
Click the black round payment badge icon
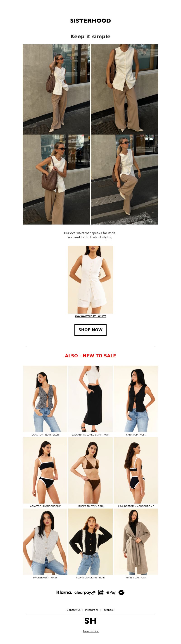pyautogui.click(x=121, y=592)
